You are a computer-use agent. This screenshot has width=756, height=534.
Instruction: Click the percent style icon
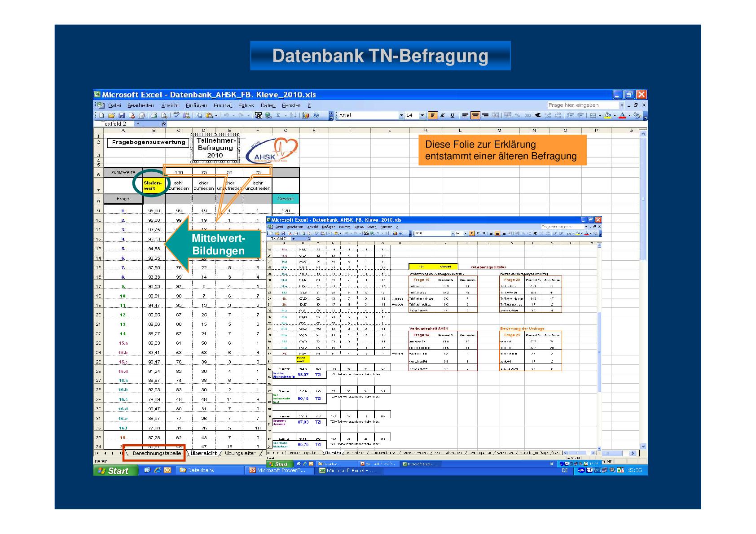pyautogui.click(x=518, y=116)
